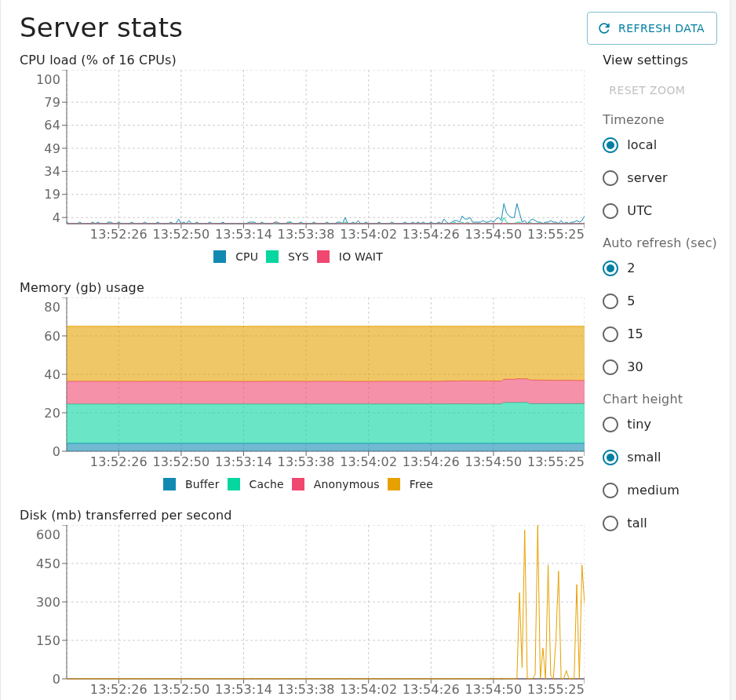Click Disk transferred per second title

pyautogui.click(x=126, y=515)
